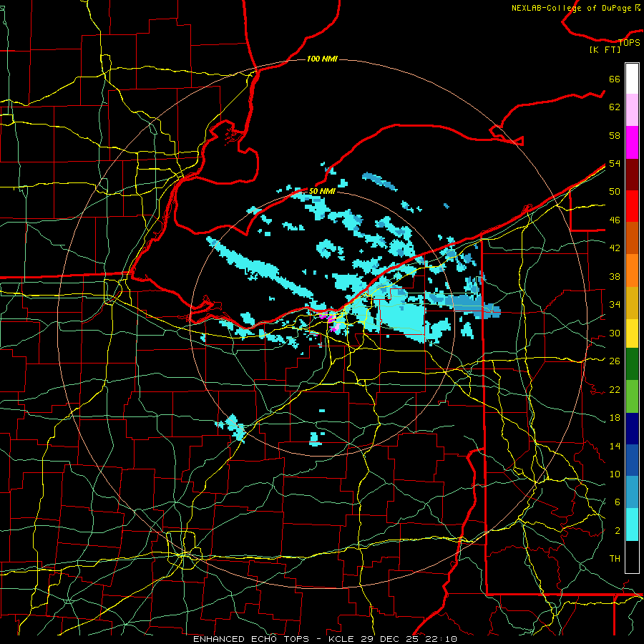Click the "TH" threshold label
This screenshot has width=644, height=644.
pos(615,559)
